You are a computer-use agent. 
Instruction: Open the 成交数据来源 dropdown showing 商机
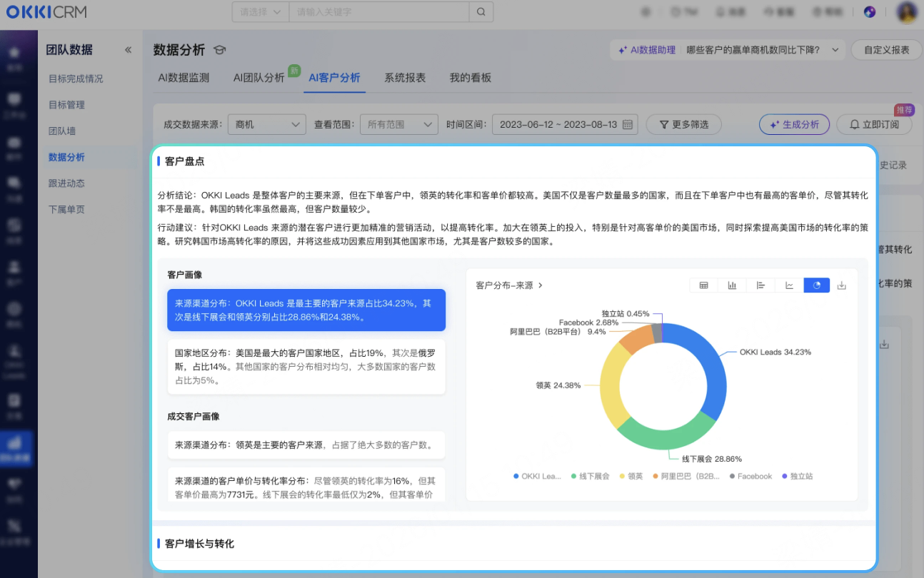coord(267,124)
